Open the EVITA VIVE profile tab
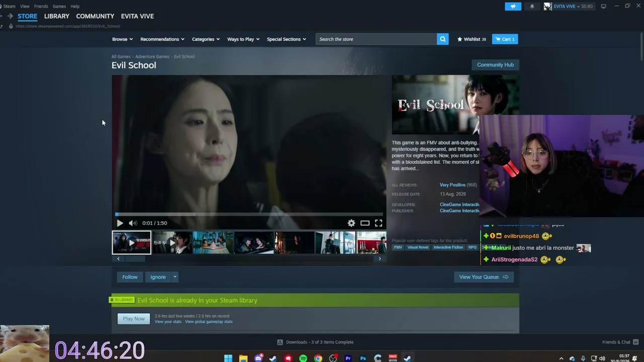644x362 pixels. (137, 16)
